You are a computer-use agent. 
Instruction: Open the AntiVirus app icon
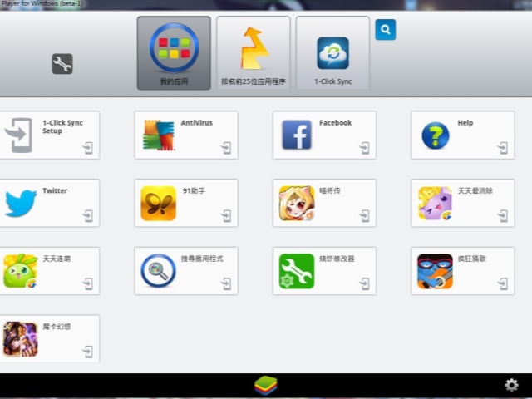coord(159,135)
